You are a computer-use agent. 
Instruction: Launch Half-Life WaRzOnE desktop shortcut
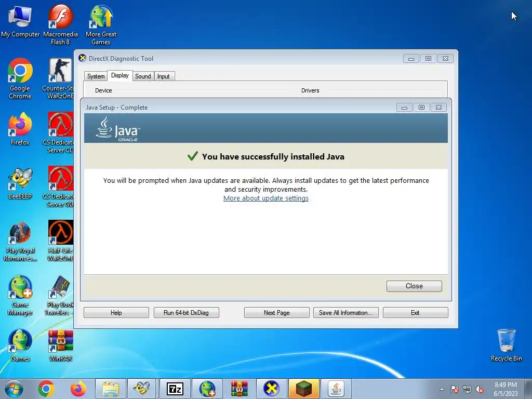coord(60,241)
